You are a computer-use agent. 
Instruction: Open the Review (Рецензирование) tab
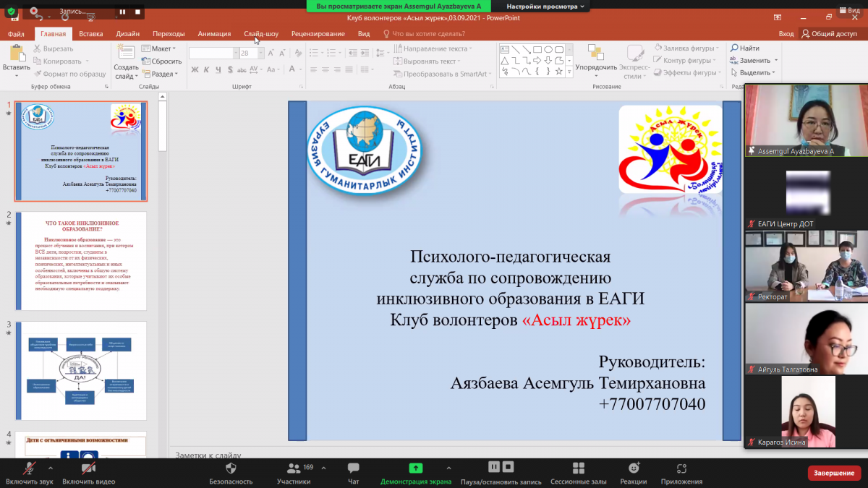click(x=318, y=33)
